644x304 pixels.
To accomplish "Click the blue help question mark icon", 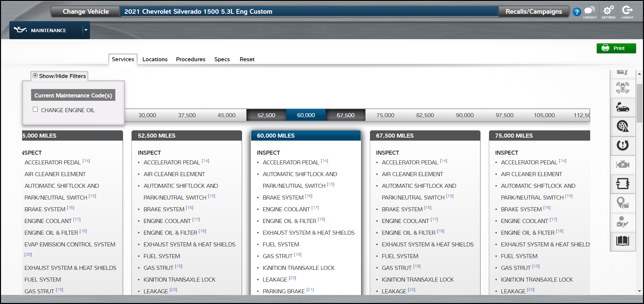I will click(576, 12).
